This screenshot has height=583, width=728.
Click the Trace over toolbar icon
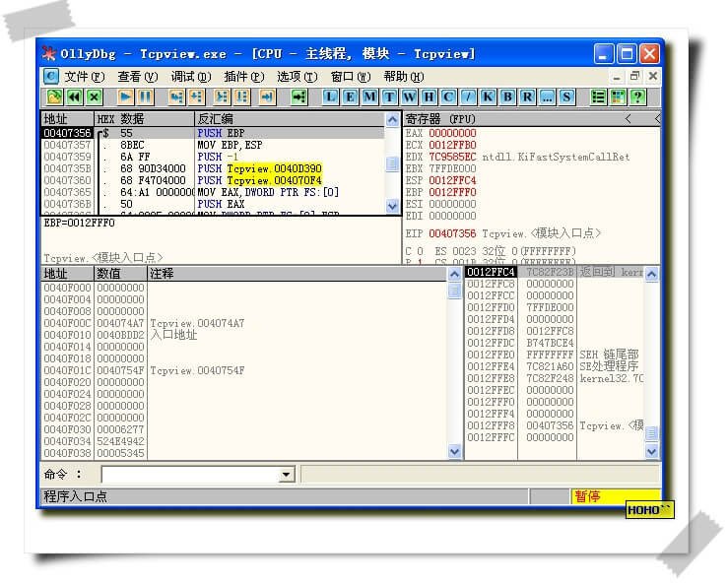[242, 97]
